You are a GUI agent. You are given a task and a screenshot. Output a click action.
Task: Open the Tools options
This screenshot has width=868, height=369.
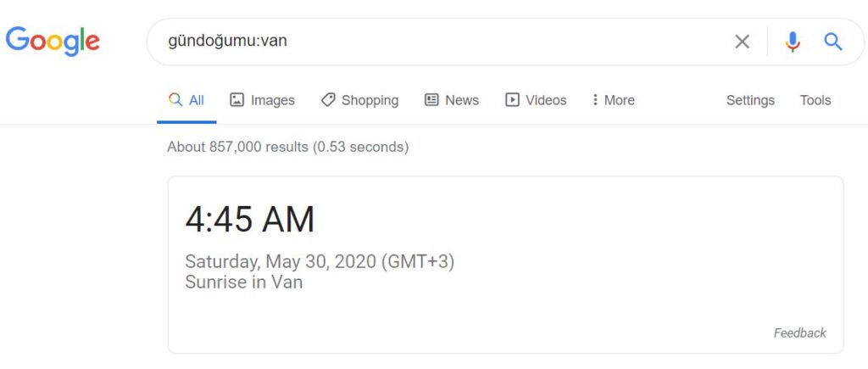pos(815,100)
